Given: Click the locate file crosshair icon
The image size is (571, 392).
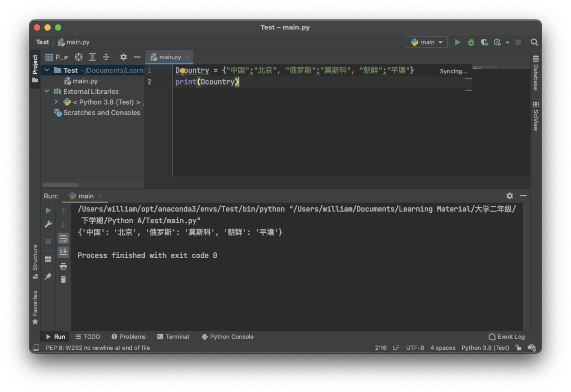Looking at the screenshot, I should [78, 57].
